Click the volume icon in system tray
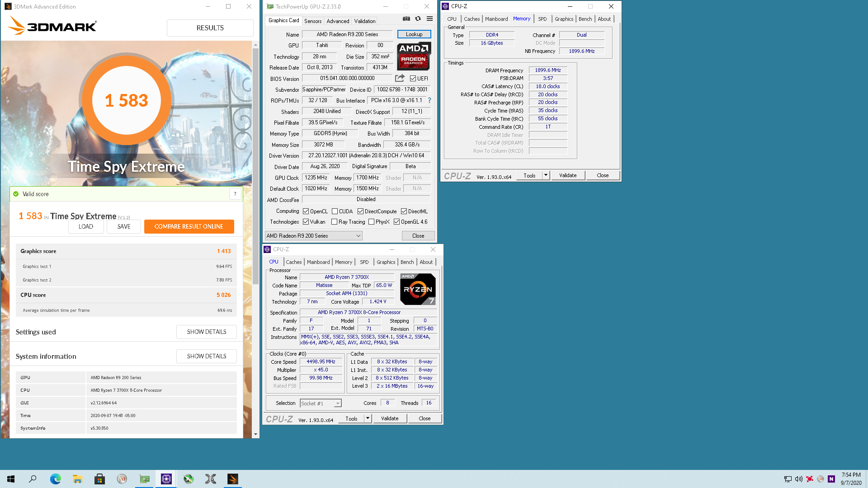 click(798, 479)
